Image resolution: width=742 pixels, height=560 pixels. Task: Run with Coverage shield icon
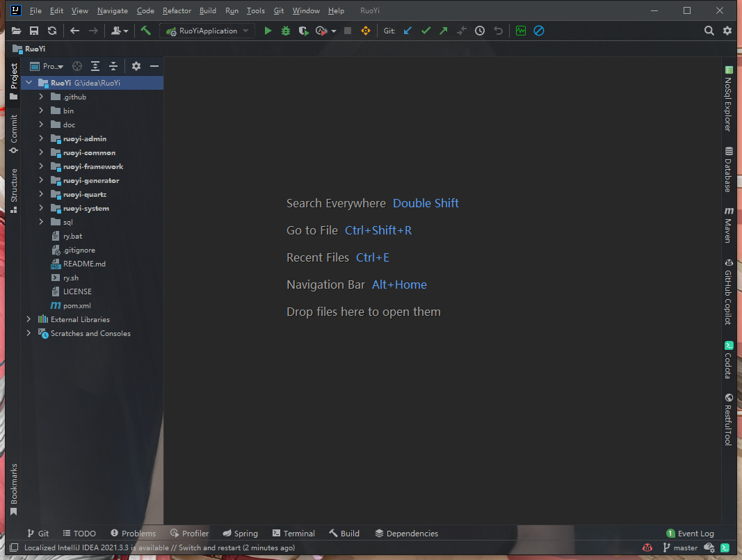pos(303,31)
